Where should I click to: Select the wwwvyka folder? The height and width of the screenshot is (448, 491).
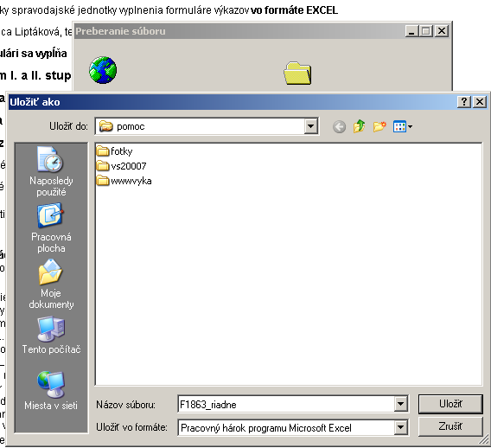click(124, 181)
